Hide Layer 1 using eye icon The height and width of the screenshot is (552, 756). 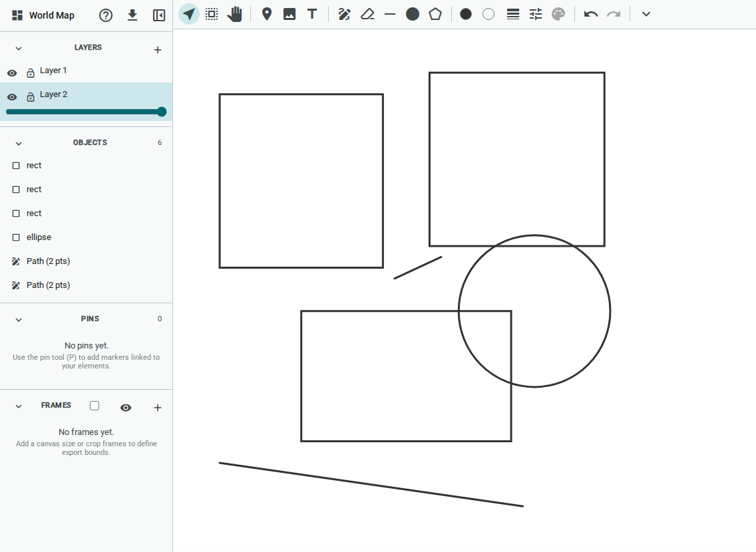[12, 73]
